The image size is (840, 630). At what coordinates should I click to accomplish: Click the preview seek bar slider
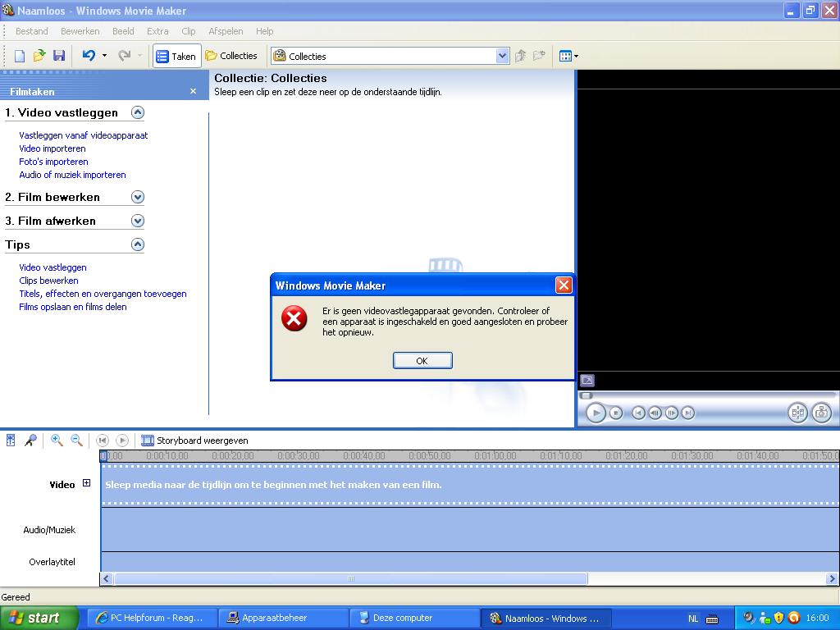pos(587,395)
